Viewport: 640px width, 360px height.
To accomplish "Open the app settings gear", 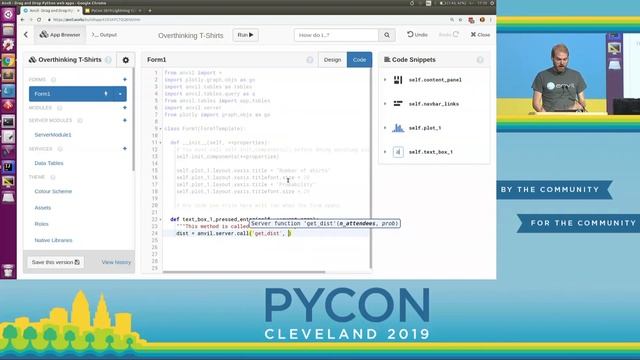I will 126,60.
